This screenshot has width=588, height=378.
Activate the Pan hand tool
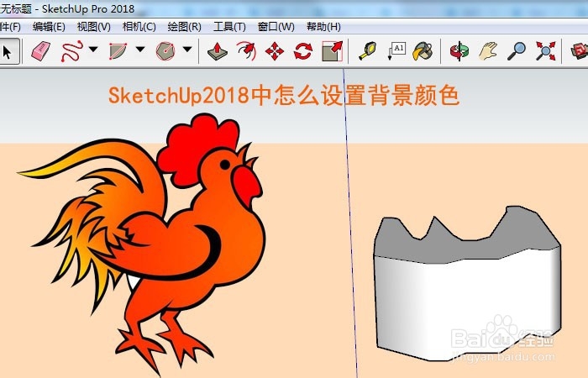tap(488, 51)
